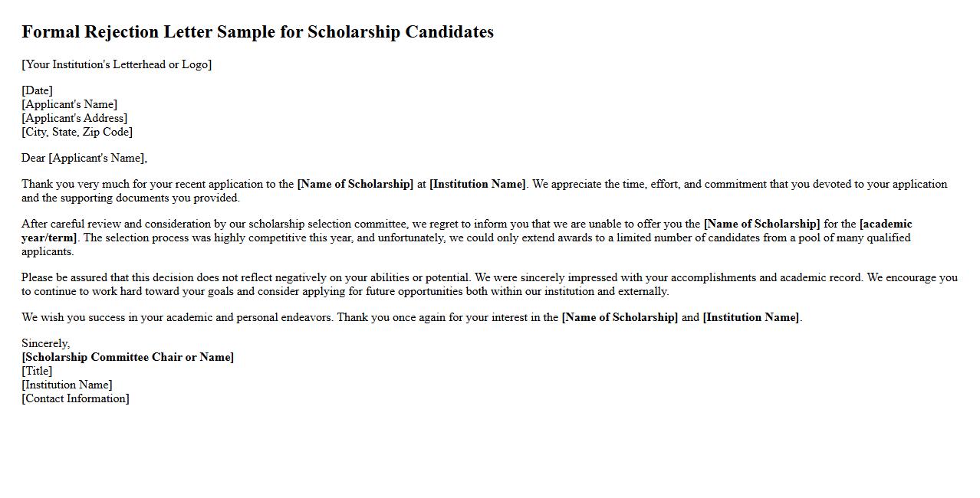This screenshot has height=498, width=980.
Task: Click the Institution's Letterhead or Logo placeholder
Action: click(x=117, y=64)
